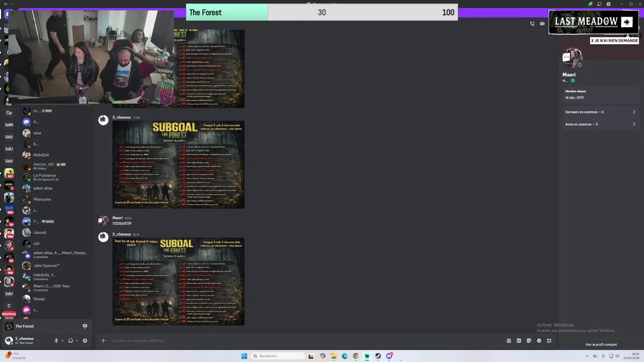Open Microsoft Edge from the taskbar

(345, 356)
